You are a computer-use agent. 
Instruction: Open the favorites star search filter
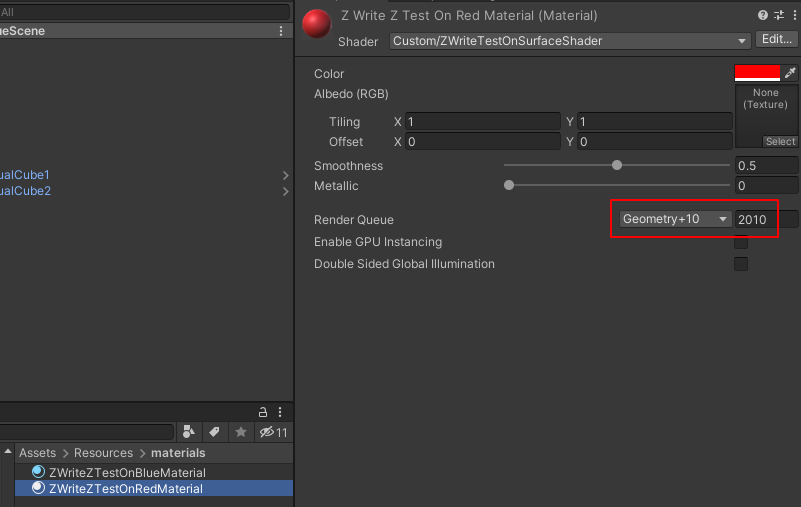pos(241,432)
